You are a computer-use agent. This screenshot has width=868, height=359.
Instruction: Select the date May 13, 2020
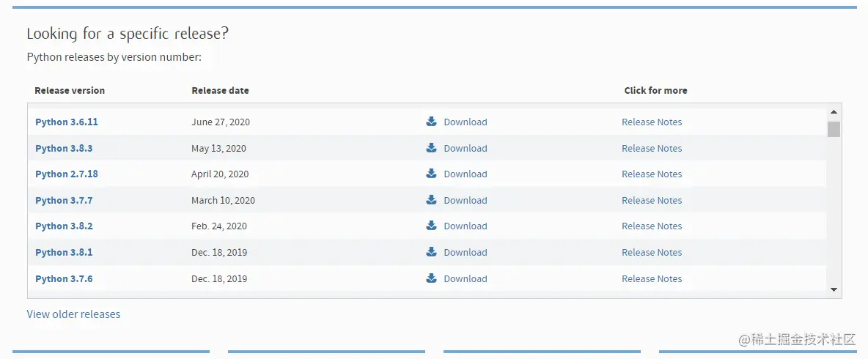pyautogui.click(x=218, y=148)
